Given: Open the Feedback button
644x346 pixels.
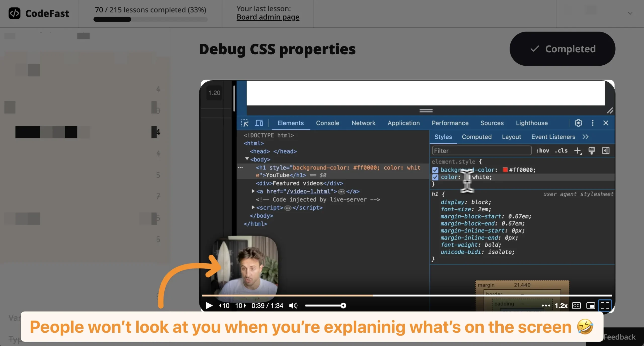Looking at the screenshot, I should click(x=619, y=337).
